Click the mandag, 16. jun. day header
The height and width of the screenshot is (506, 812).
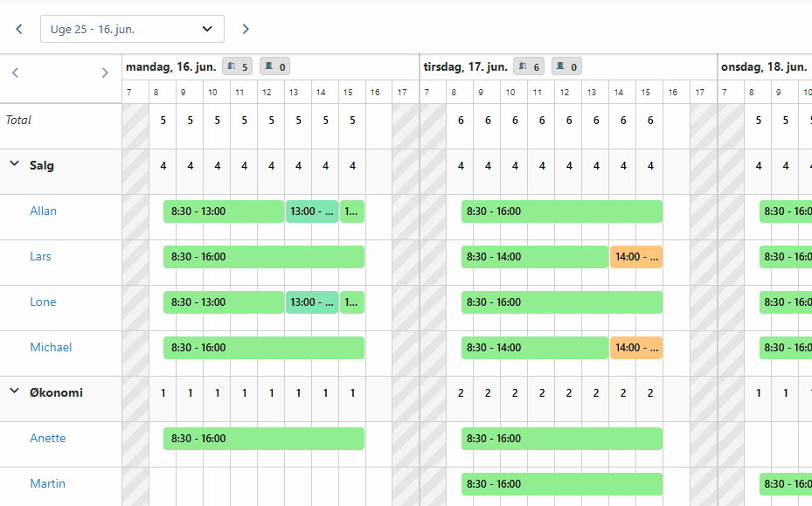tap(170, 66)
